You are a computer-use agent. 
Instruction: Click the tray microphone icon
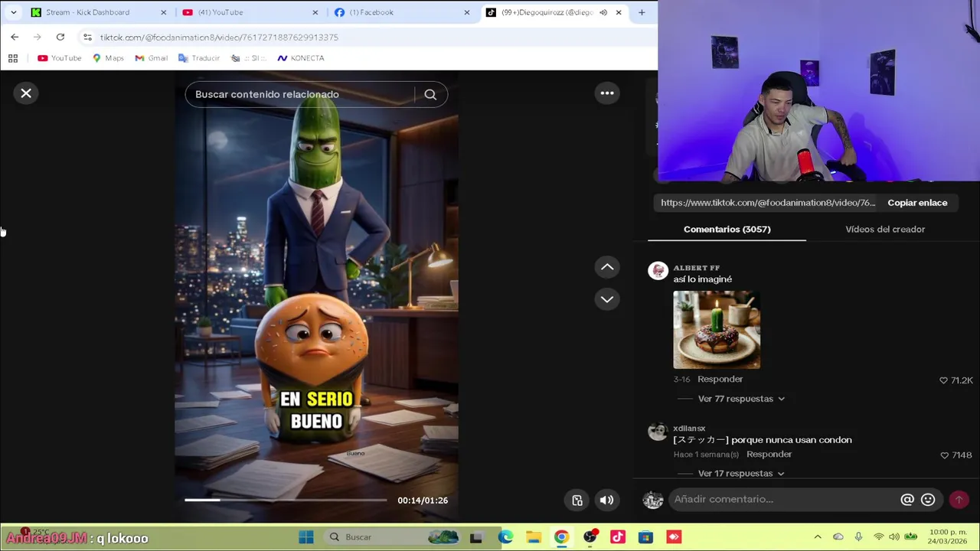(858, 537)
